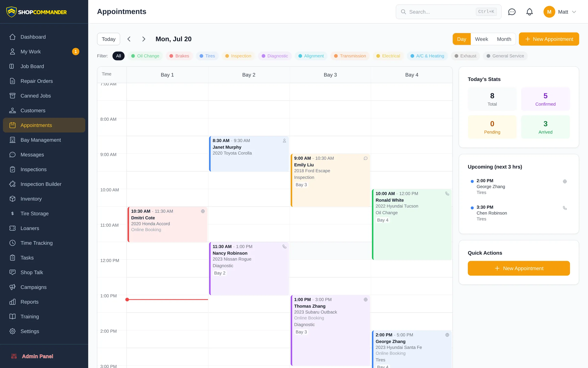Open Repair Orders menu item

pyautogui.click(x=44, y=81)
